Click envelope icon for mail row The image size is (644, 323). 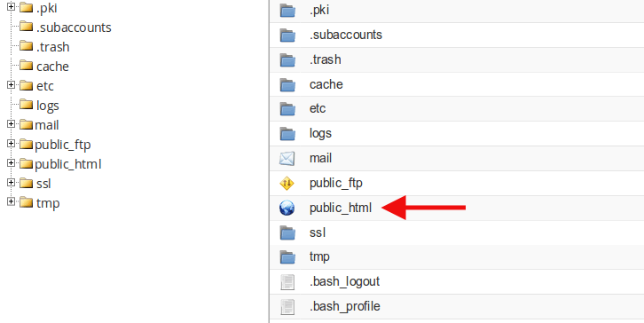(287, 159)
